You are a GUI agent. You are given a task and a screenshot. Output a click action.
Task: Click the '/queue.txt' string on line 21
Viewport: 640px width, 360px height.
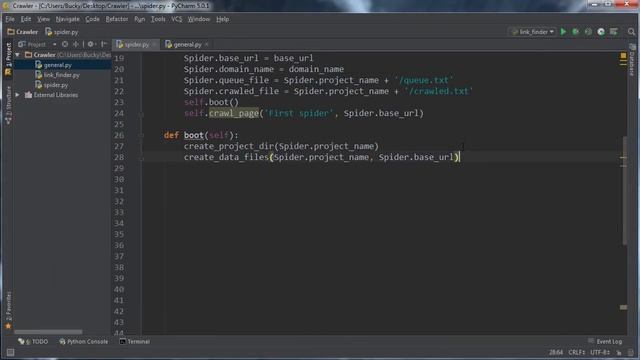coord(424,80)
